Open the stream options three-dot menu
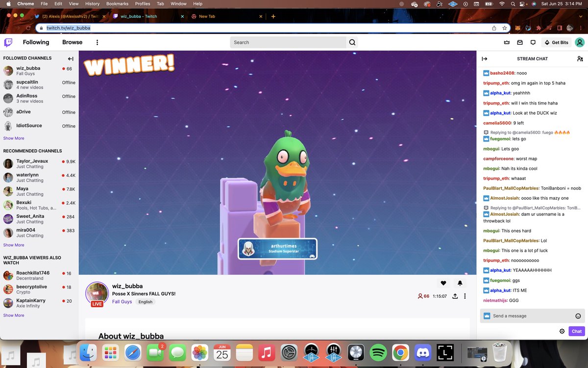 [465, 296]
